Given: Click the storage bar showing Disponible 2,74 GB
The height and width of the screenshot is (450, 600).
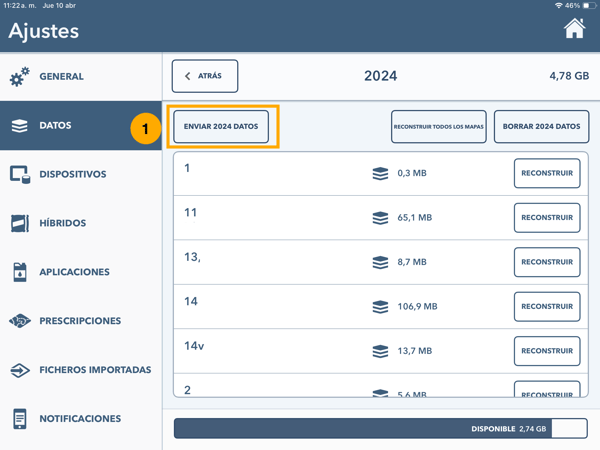Looking at the screenshot, I should click(381, 429).
